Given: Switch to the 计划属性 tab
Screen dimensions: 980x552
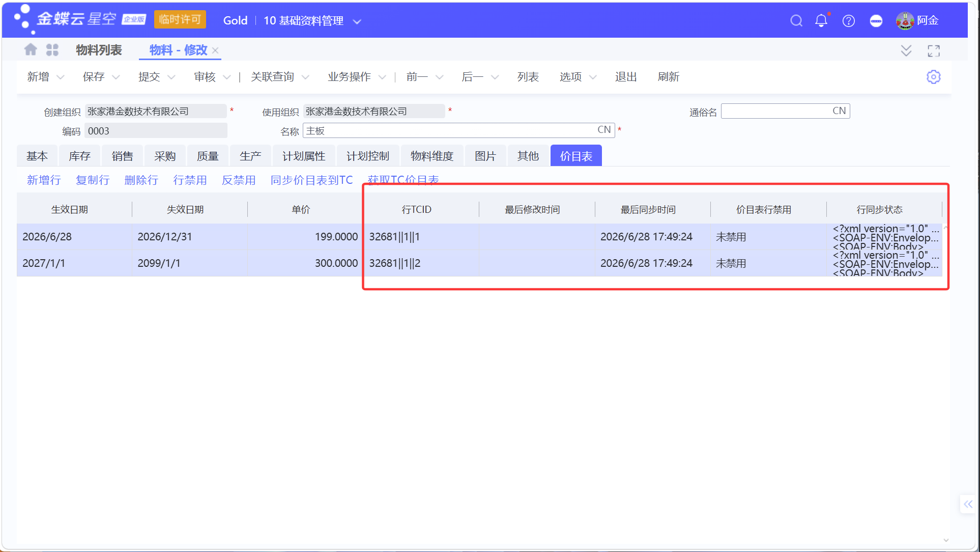Looking at the screenshot, I should coord(304,156).
